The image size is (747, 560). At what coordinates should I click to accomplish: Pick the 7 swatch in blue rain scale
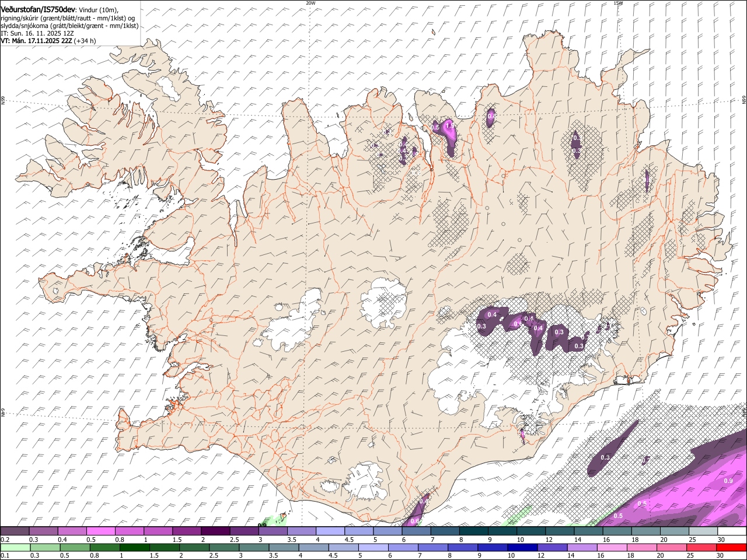point(433,547)
